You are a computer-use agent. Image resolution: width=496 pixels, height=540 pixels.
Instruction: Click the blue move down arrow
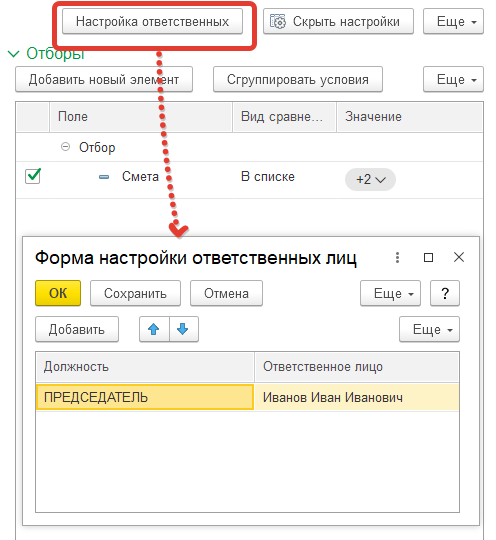click(x=183, y=329)
